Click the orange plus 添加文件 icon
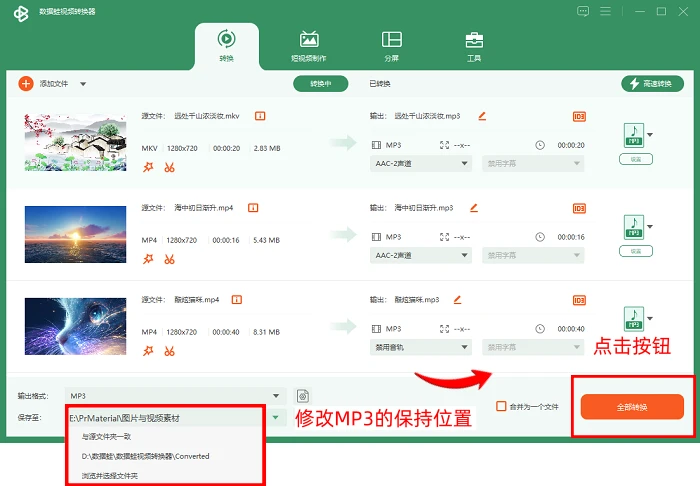The image size is (700, 486). (x=26, y=83)
